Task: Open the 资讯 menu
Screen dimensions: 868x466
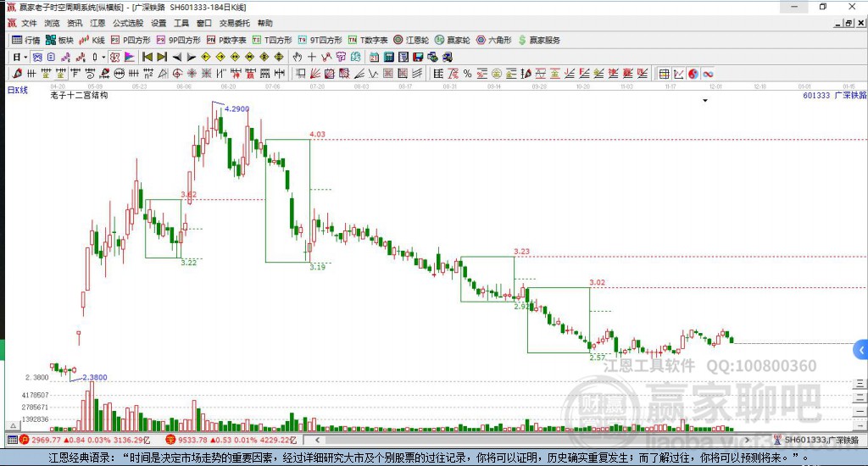Action: click(75, 23)
